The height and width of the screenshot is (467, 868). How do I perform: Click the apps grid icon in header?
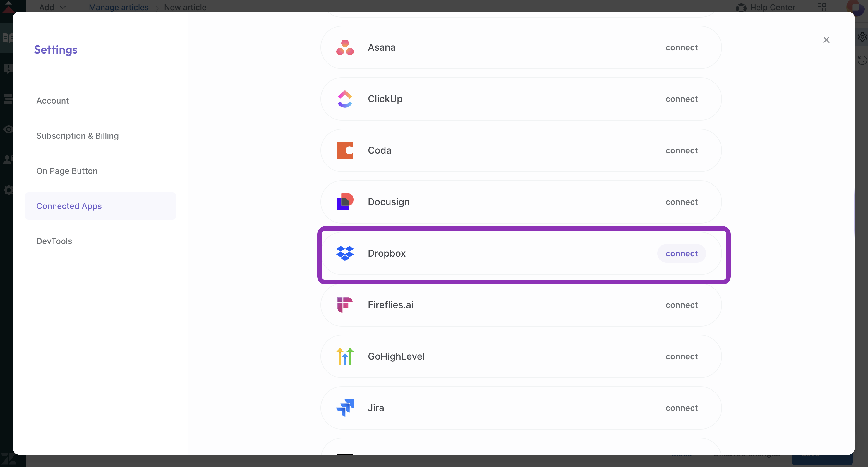[x=821, y=7]
